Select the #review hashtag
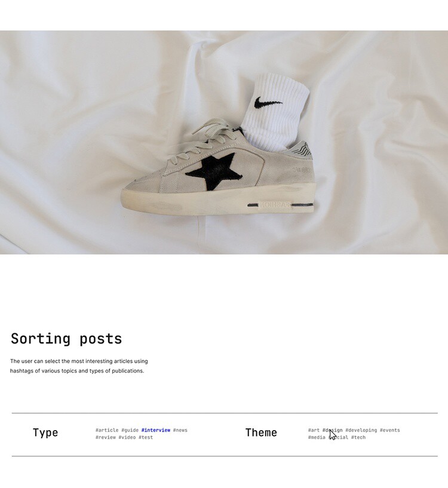This screenshot has height=488, width=448. coord(106,437)
